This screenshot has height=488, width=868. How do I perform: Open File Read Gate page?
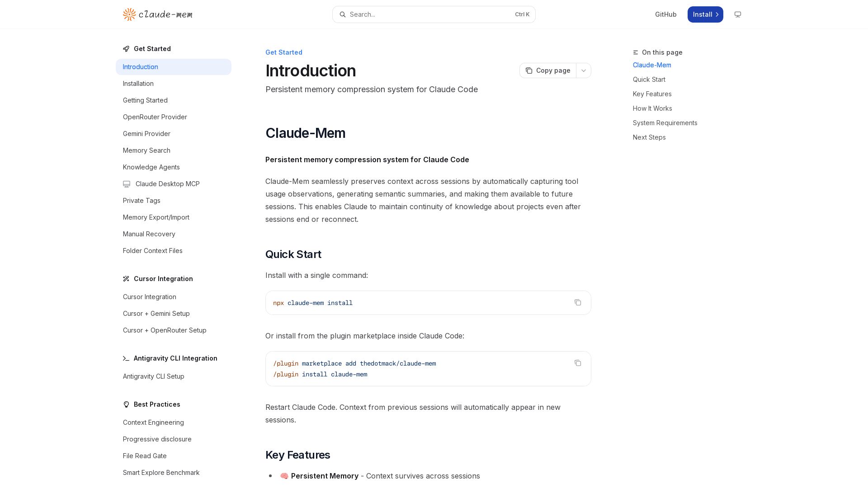(174, 456)
